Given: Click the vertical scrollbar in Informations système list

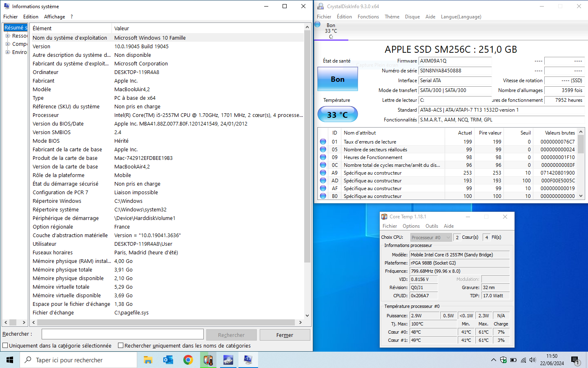Looking at the screenshot, I should [307, 147].
